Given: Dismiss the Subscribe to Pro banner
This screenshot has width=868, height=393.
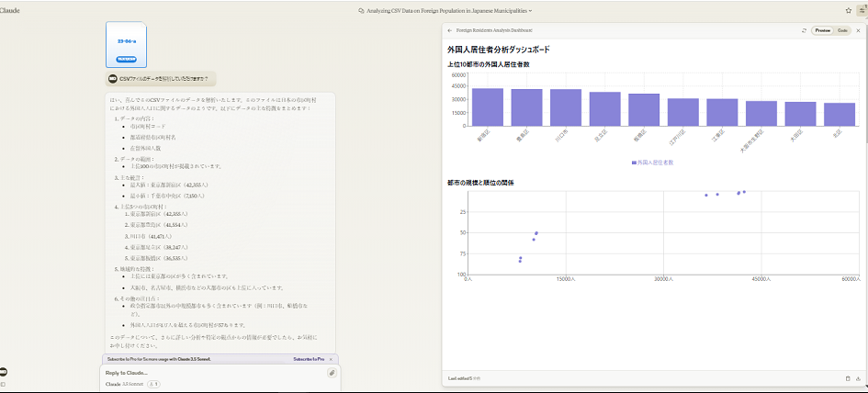Looking at the screenshot, I should pos(331,359).
